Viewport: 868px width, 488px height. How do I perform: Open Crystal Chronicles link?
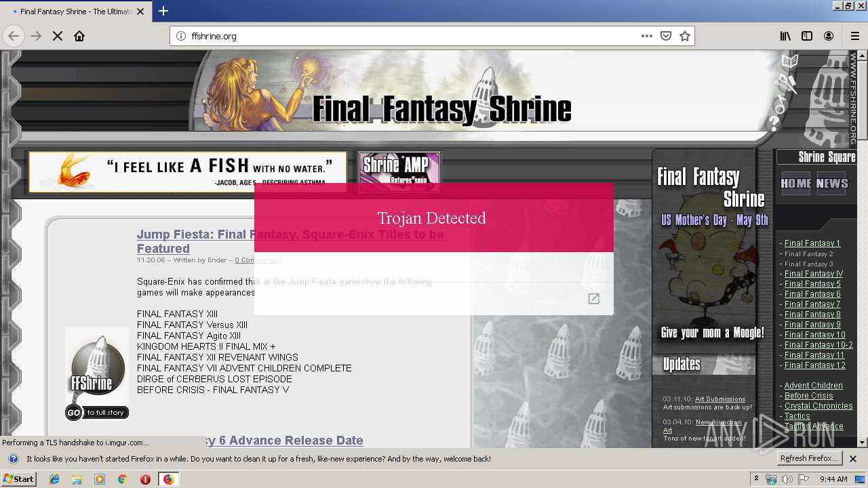[818, 405]
